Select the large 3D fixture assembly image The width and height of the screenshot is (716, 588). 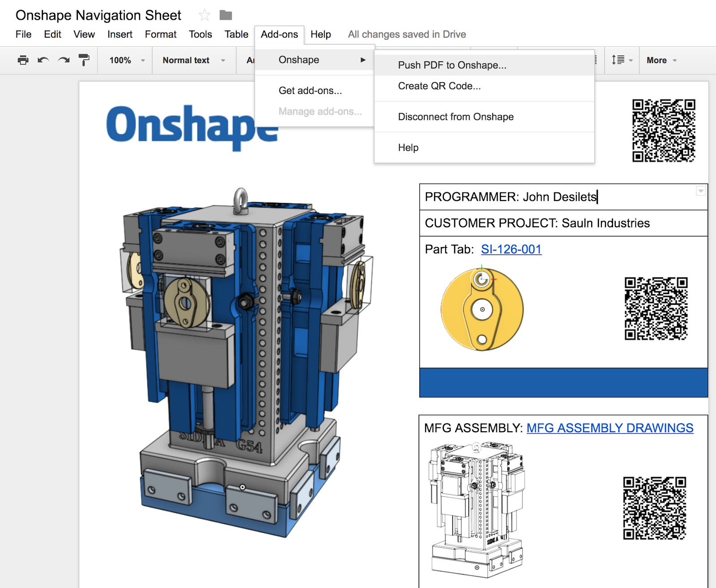point(246,363)
